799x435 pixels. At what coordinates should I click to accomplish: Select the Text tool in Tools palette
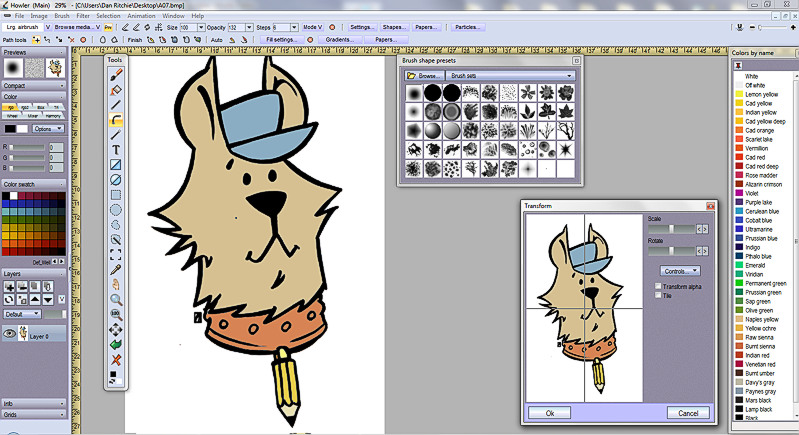click(116, 150)
